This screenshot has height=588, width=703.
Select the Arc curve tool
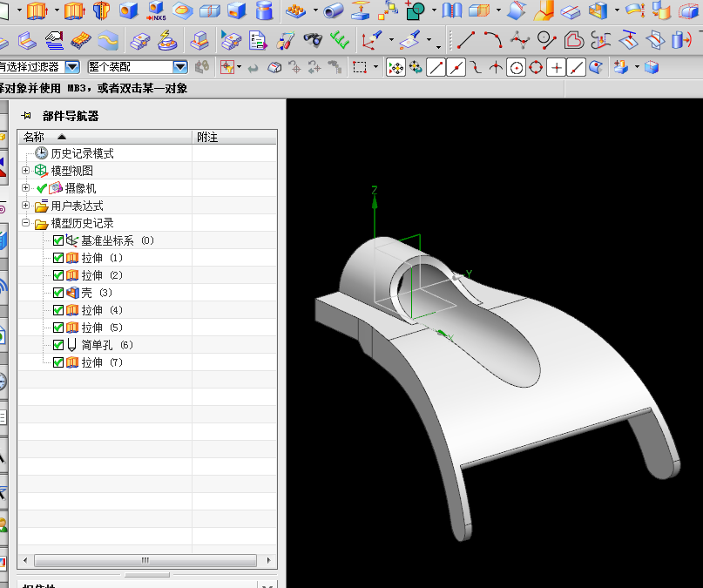[x=493, y=40]
